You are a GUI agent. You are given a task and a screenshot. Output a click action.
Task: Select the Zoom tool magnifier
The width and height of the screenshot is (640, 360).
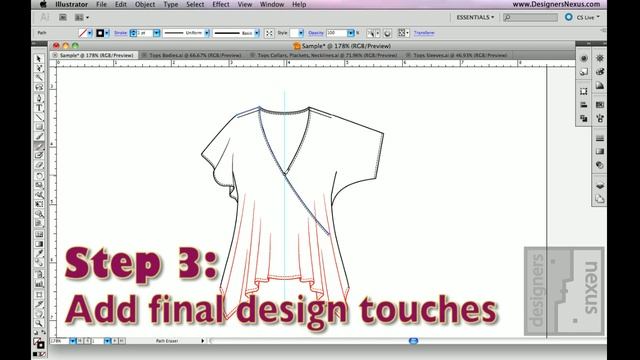[39, 324]
